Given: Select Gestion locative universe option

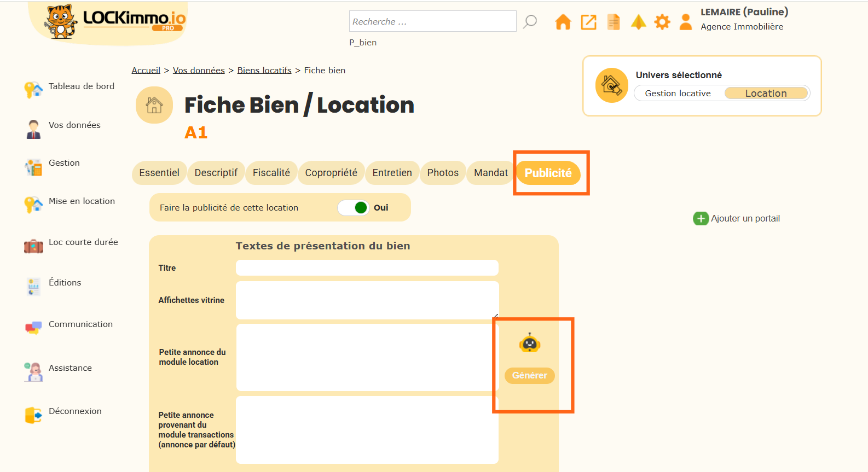Looking at the screenshot, I should (x=678, y=94).
